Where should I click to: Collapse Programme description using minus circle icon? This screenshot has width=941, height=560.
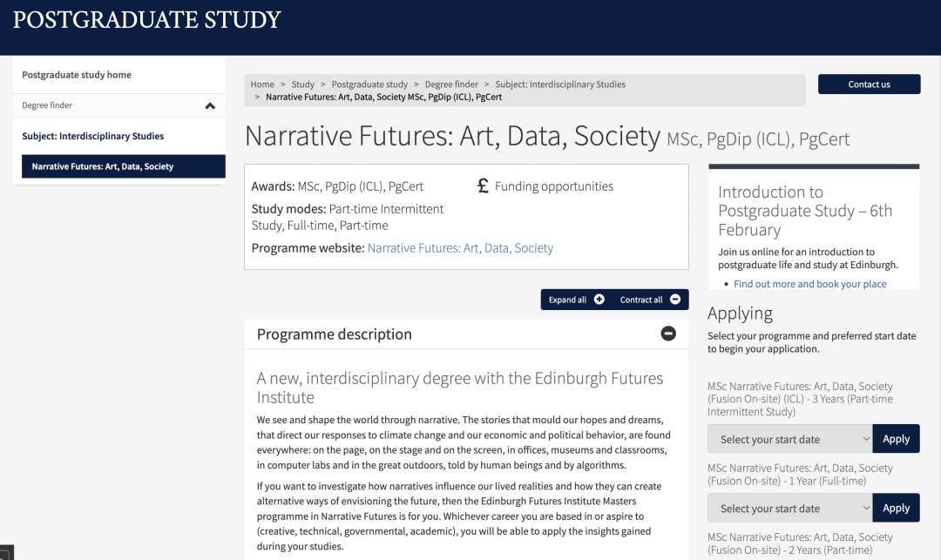(x=668, y=334)
